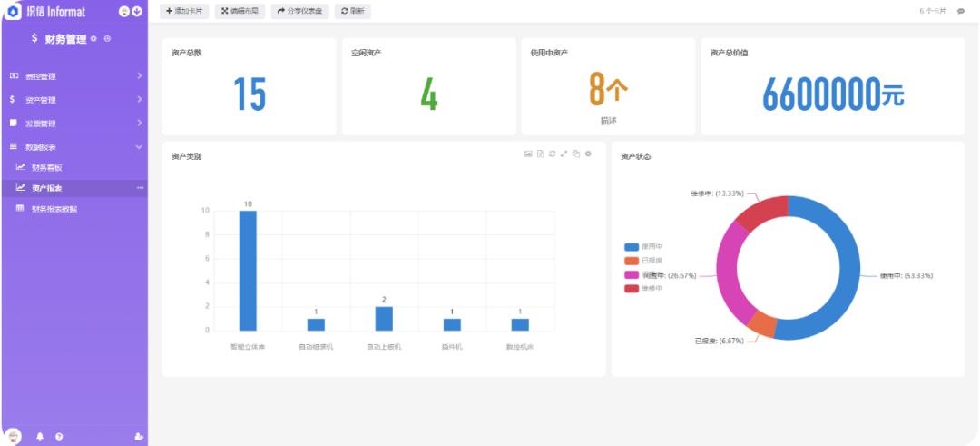Click the invite user icon in sidebar footer
980x446 pixels.
[x=138, y=436]
